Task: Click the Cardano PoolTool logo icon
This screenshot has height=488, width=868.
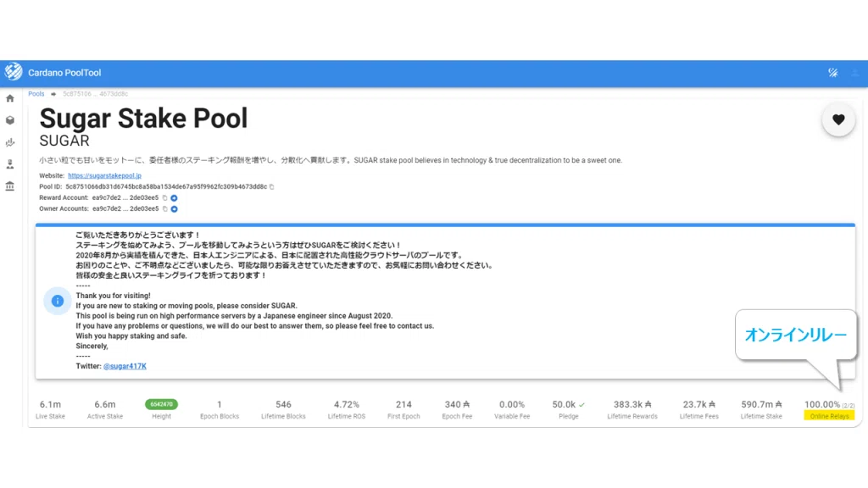Action: click(x=14, y=72)
